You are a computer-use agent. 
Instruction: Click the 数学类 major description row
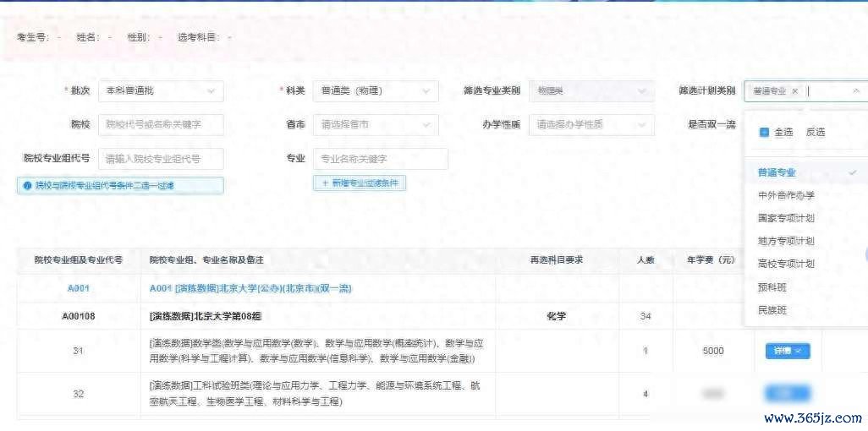tap(317, 351)
